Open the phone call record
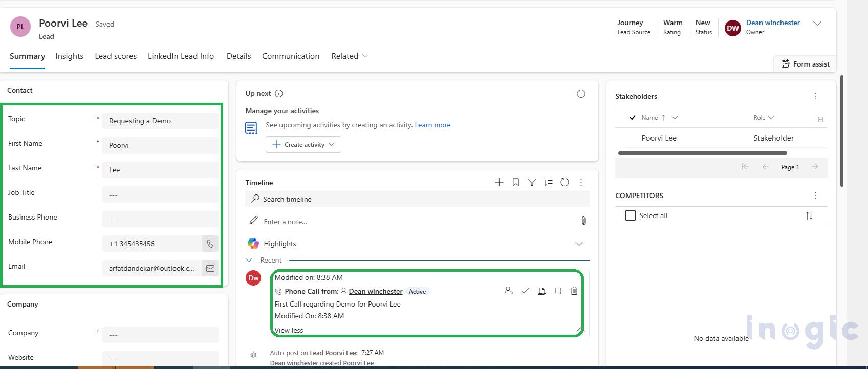The height and width of the screenshot is (369, 868). click(x=558, y=291)
